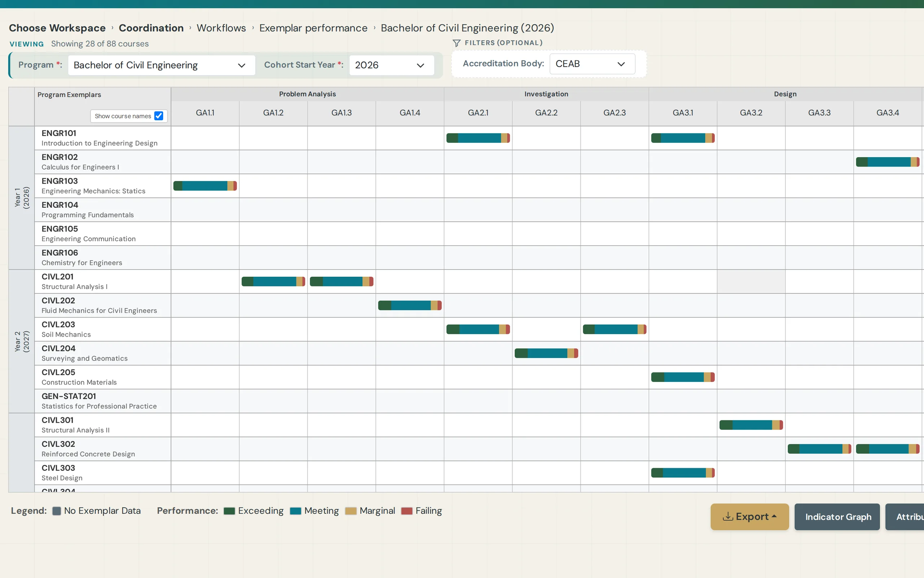
Task: Click the GA1.1 column header
Action: 205,113
